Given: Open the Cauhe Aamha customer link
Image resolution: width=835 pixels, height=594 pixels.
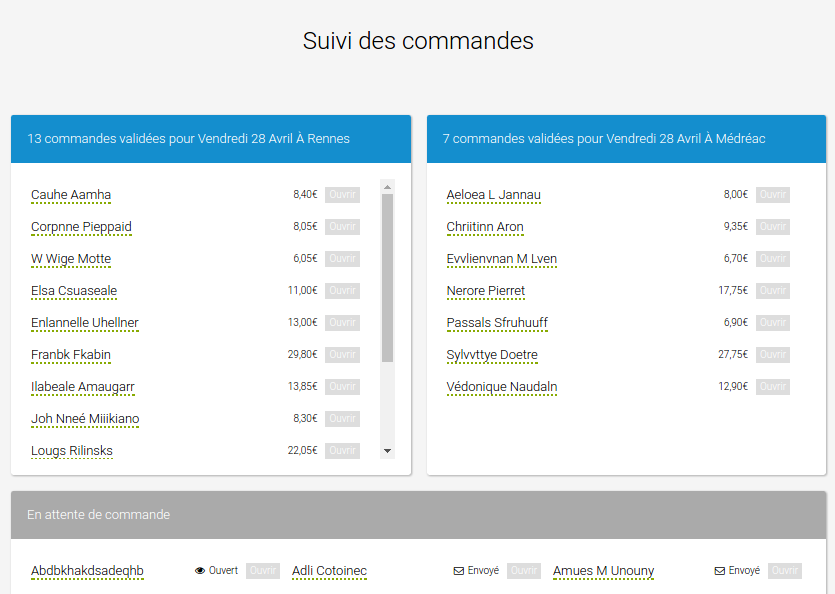Looking at the screenshot, I should (70, 195).
